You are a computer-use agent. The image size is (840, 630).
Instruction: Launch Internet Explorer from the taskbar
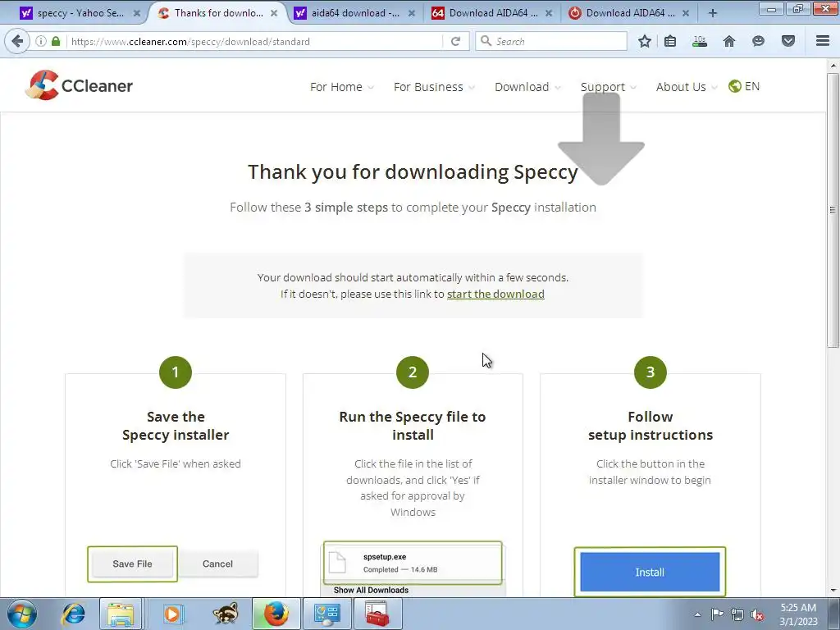(x=73, y=614)
